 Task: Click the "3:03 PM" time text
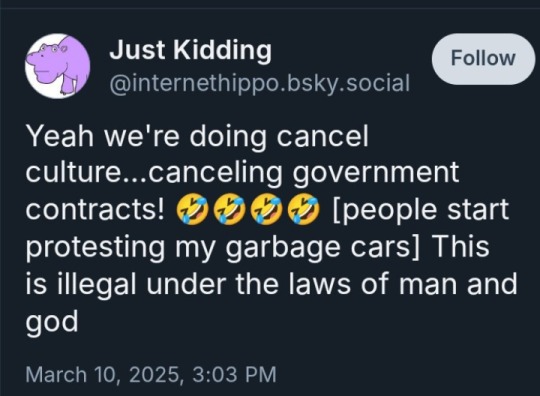[x=235, y=374]
